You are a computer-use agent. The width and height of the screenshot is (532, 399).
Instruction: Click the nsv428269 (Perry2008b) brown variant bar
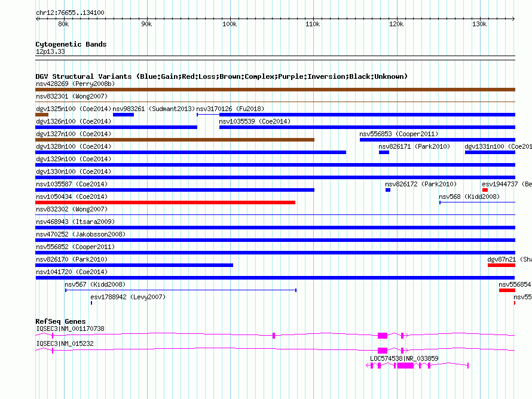click(x=275, y=90)
